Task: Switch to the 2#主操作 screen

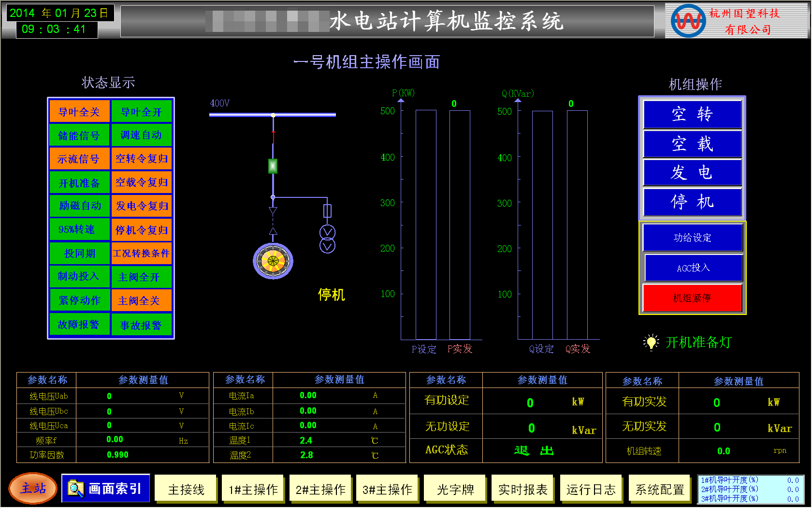Action: point(320,490)
